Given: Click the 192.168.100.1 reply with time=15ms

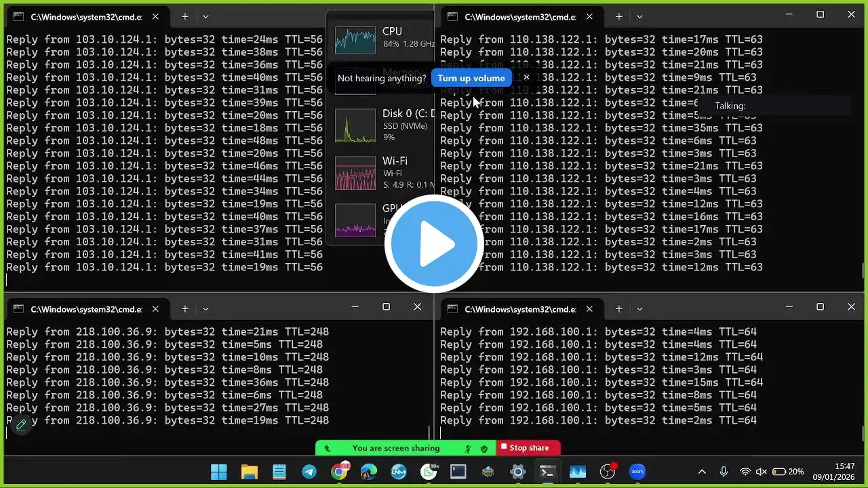Looking at the screenshot, I should 601,382.
